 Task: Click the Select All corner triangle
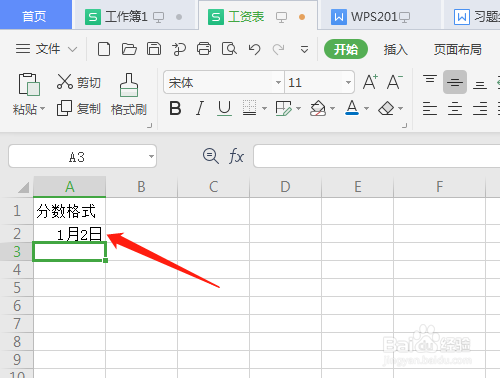(23, 187)
